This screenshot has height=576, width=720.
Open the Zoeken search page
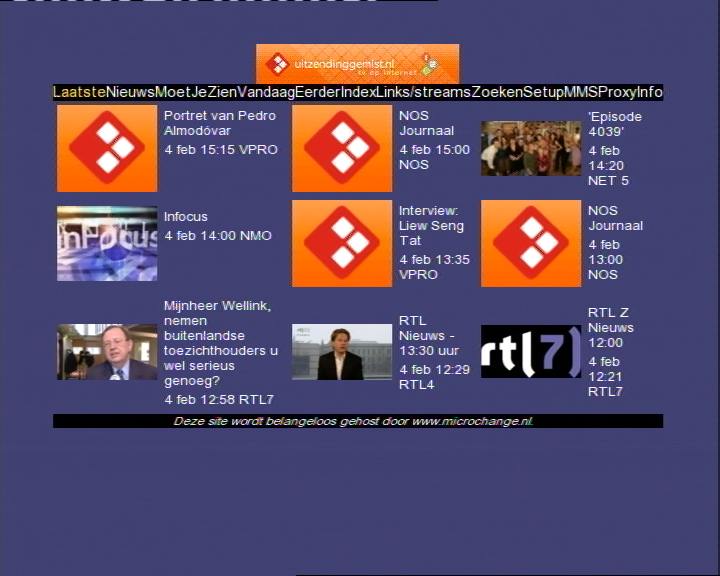[x=497, y=92]
